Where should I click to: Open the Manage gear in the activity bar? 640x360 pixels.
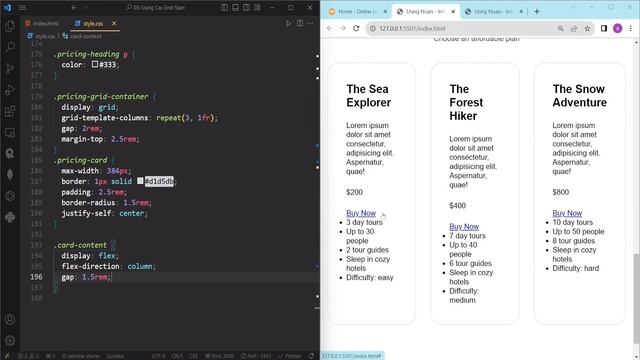point(10,340)
